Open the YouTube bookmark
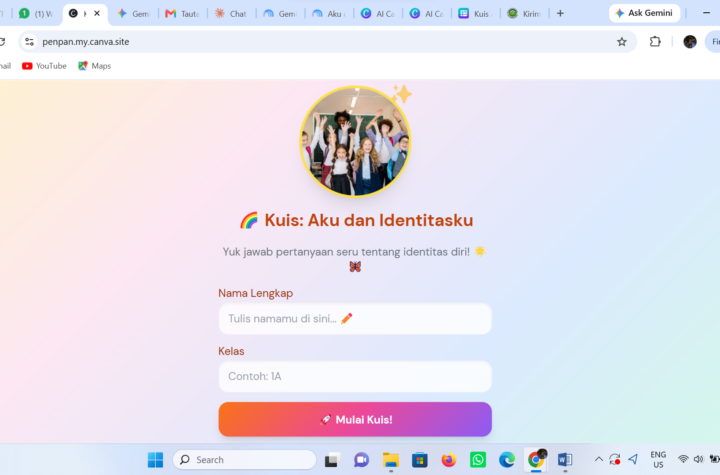 44,66
